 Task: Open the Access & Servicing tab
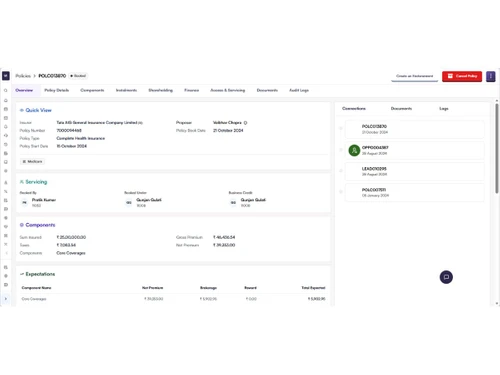coord(227,90)
